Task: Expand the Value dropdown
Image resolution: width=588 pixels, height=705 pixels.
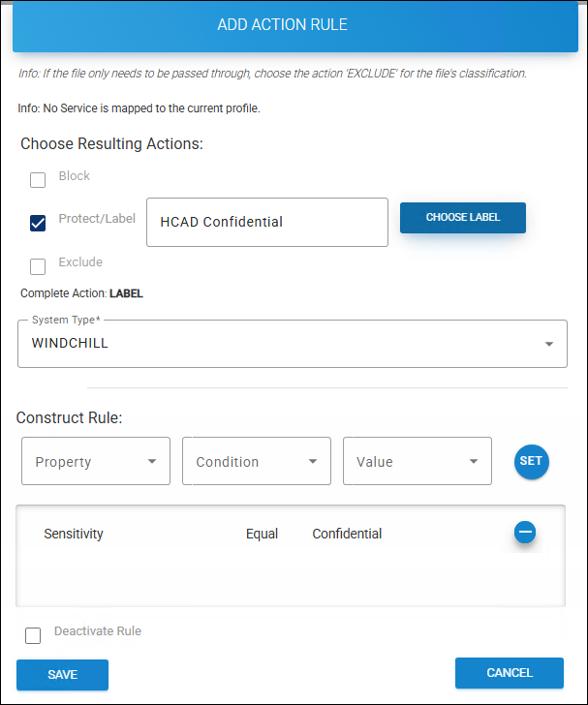Action: tap(417, 462)
